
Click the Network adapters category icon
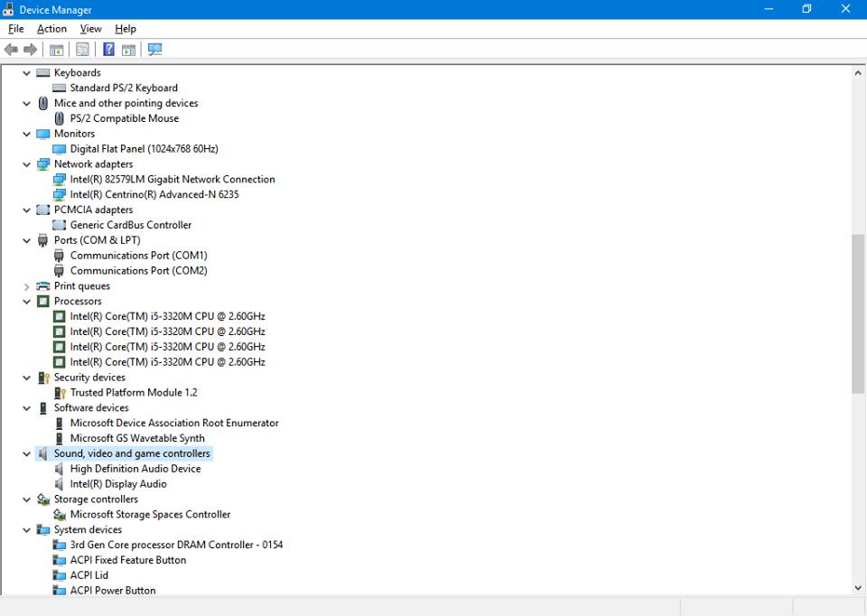(x=43, y=164)
